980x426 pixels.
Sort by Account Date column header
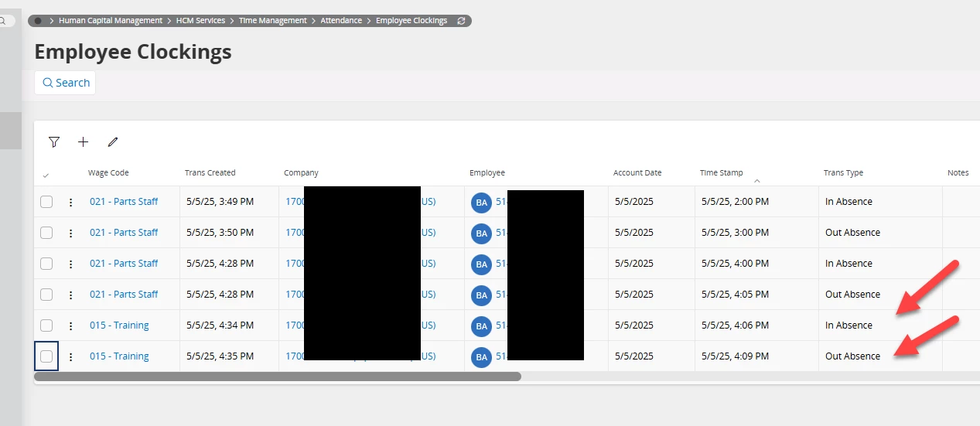(x=637, y=172)
